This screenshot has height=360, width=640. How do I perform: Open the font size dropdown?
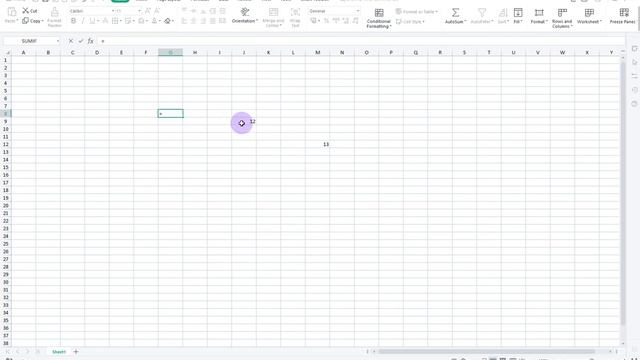pos(139,11)
